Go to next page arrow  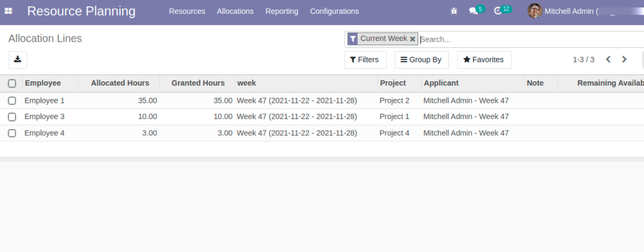click(625, 60)
